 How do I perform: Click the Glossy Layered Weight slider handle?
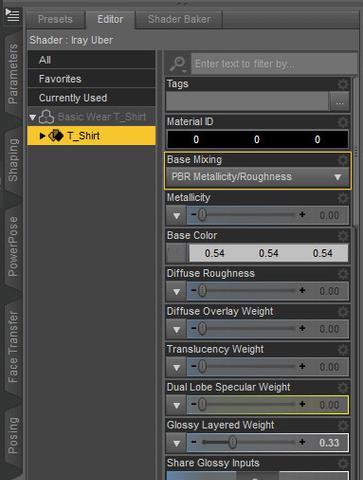coord(233,443)
